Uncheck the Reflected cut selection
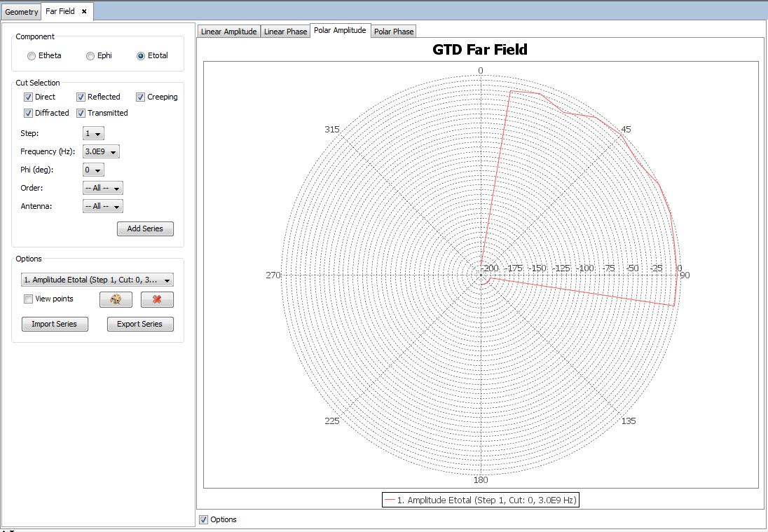 point(81,97)
